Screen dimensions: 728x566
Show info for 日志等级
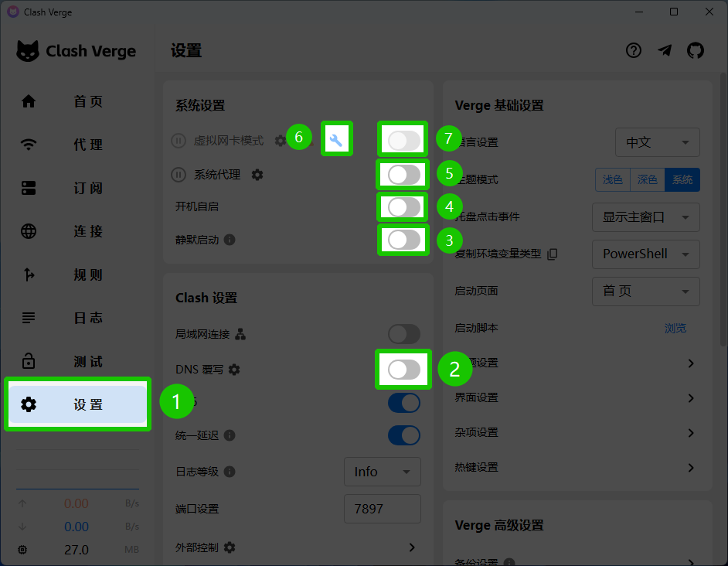pos(230,472)
